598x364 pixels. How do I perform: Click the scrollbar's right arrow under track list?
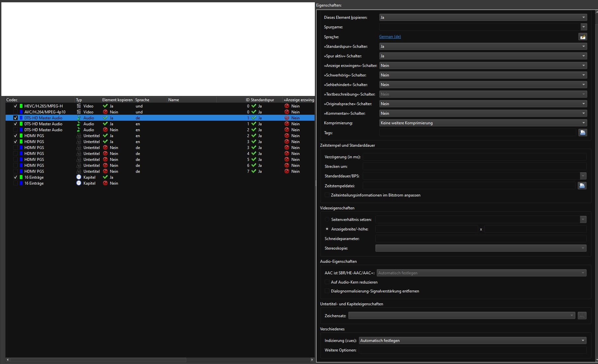(312, 360)
